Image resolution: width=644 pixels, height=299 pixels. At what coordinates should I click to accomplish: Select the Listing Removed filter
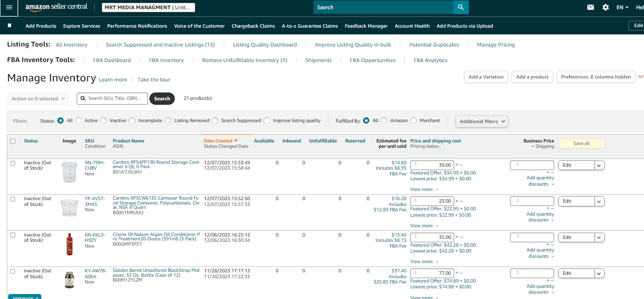pyautogui.click(x=168, y=121)
